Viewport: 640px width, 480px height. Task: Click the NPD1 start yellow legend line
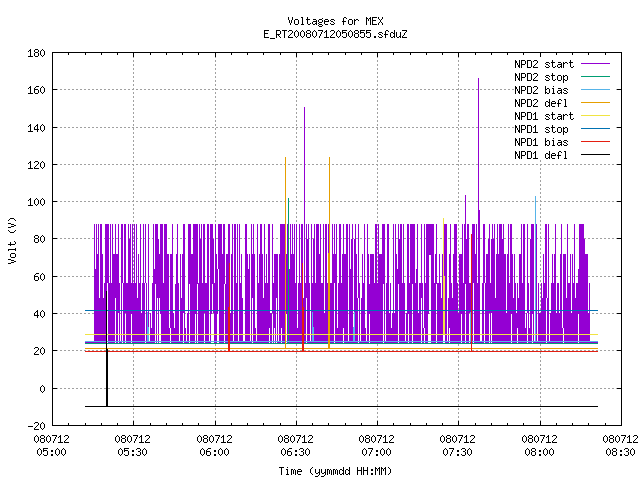[x=595, y=116]
